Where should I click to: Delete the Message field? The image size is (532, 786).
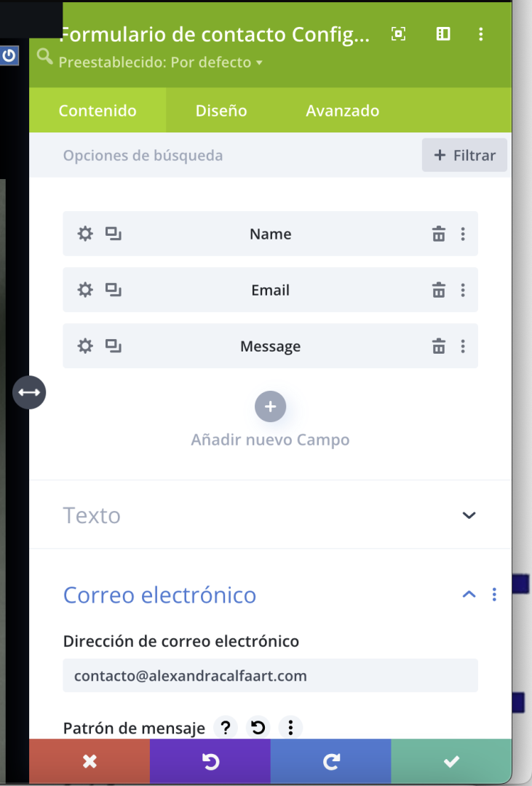439,346
